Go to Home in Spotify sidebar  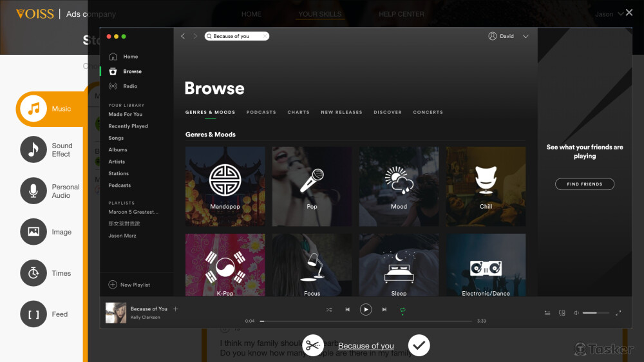pyautogui.click(x=130, y=57)
